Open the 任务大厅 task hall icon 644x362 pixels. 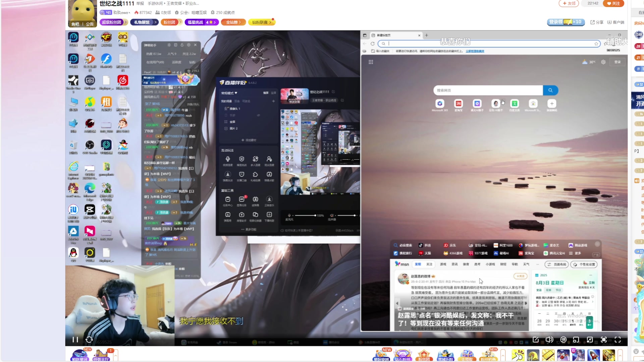[x=101, y=355]
